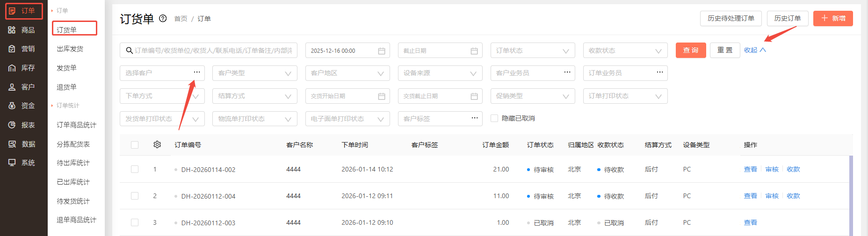Open 分拣配货表 in the submenu
This screenshot has width=868, height=236.
click(73, 144)
